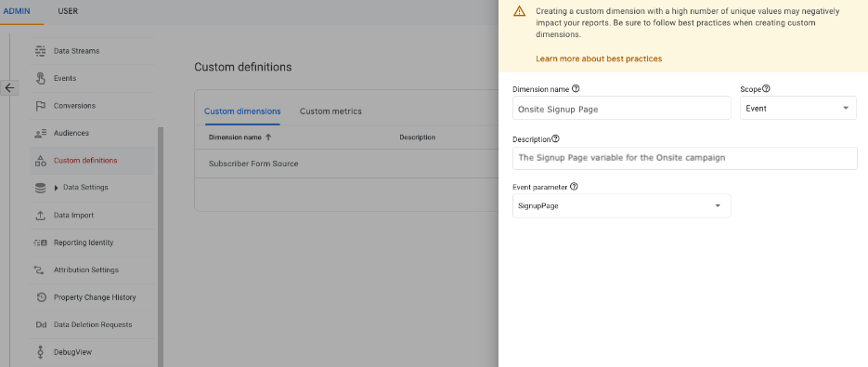
Task: Click help icon next to Description
Action: click(x=556, y=138)
